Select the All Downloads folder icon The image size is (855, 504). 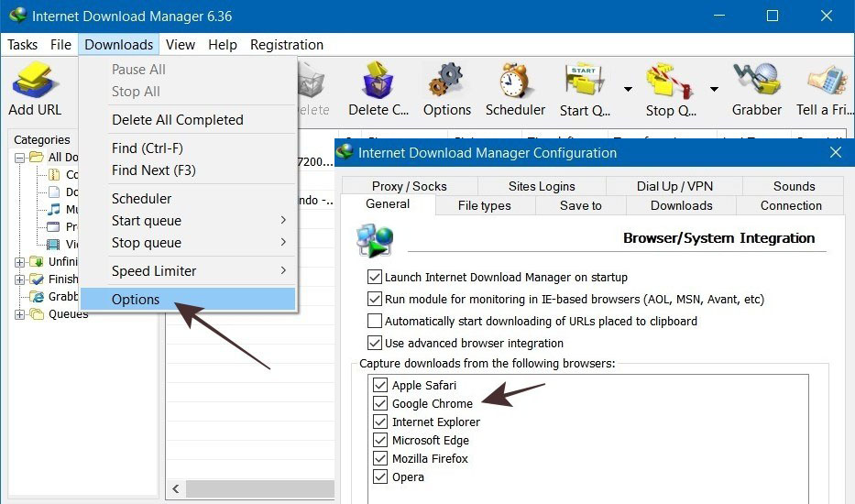(37, 157)
